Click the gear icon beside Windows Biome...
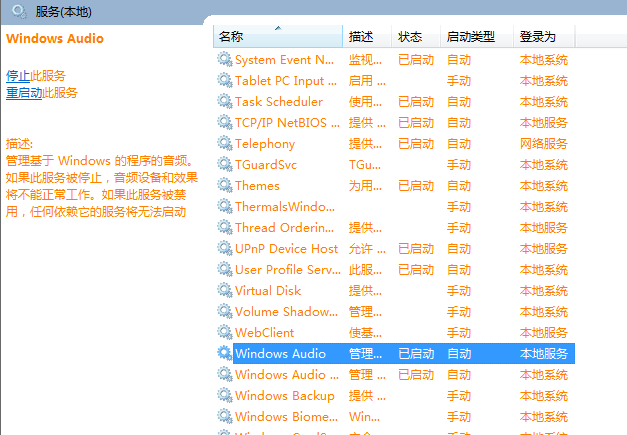This screenshot has width=627, height=435. tap(225, 416)
